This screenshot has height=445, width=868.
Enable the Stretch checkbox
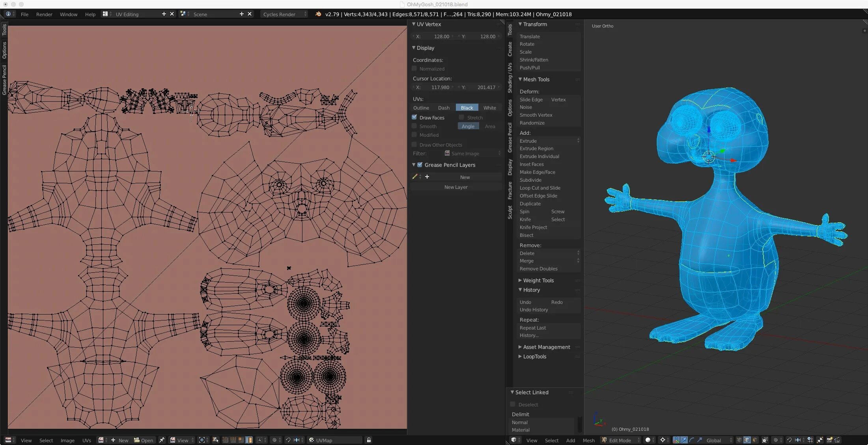(x=461, y=117)
